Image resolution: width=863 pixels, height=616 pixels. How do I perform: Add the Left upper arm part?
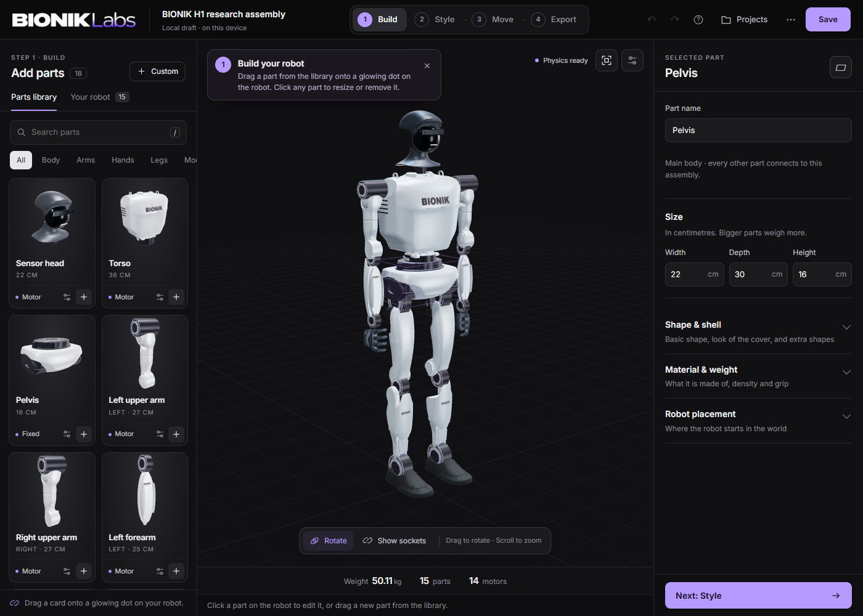tap(176, 434)
